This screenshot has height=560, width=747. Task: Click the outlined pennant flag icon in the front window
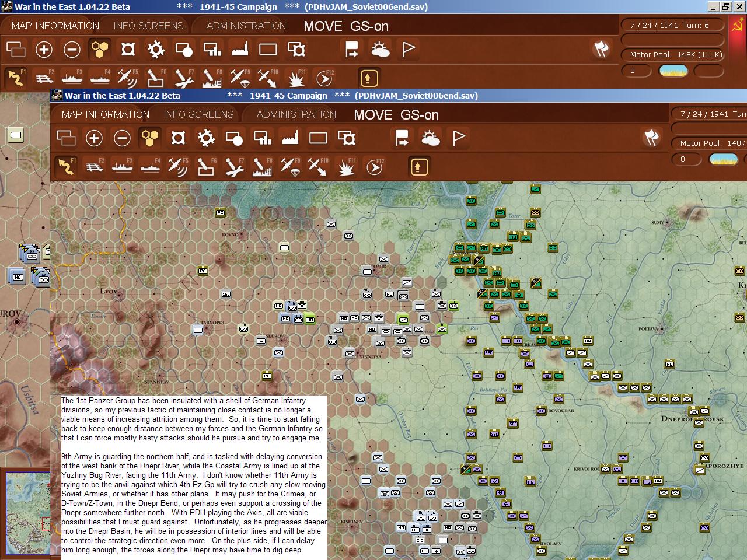tap(459, 138)
